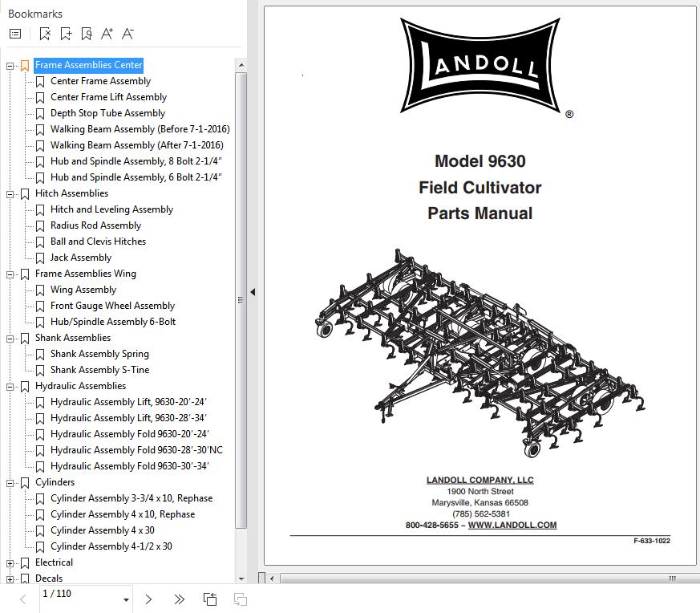The image size is (700, 613).
Task: Increase bookmark text size icon
Action: (x=107, y=34)
